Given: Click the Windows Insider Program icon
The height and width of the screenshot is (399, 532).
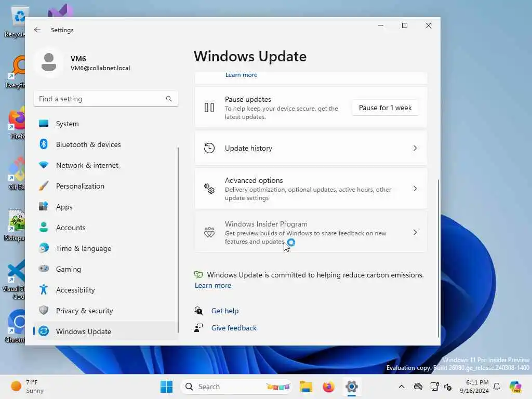Looking at the screenshot, I should point(209,232).
